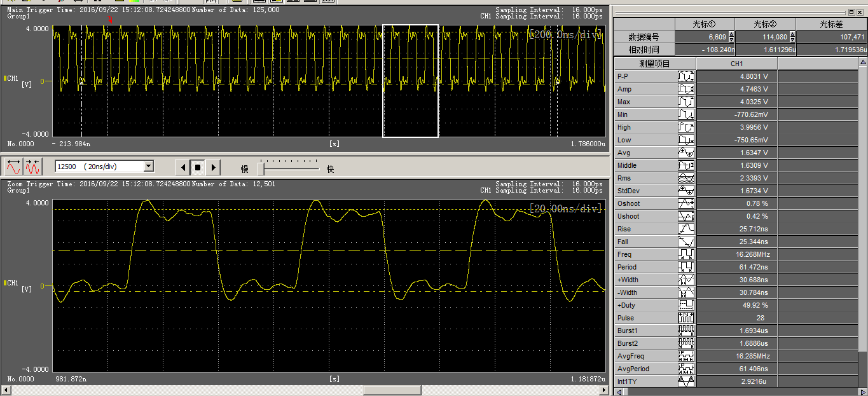Screen dimensions: 868x396
Task: Click the -Width measurement icon
Action: tap(686, 292)
